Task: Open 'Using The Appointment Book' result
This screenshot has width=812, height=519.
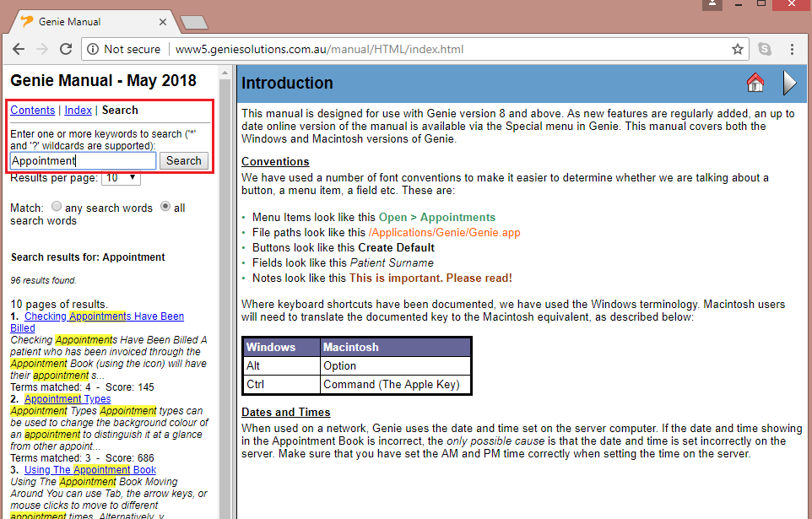Action: 90,470
